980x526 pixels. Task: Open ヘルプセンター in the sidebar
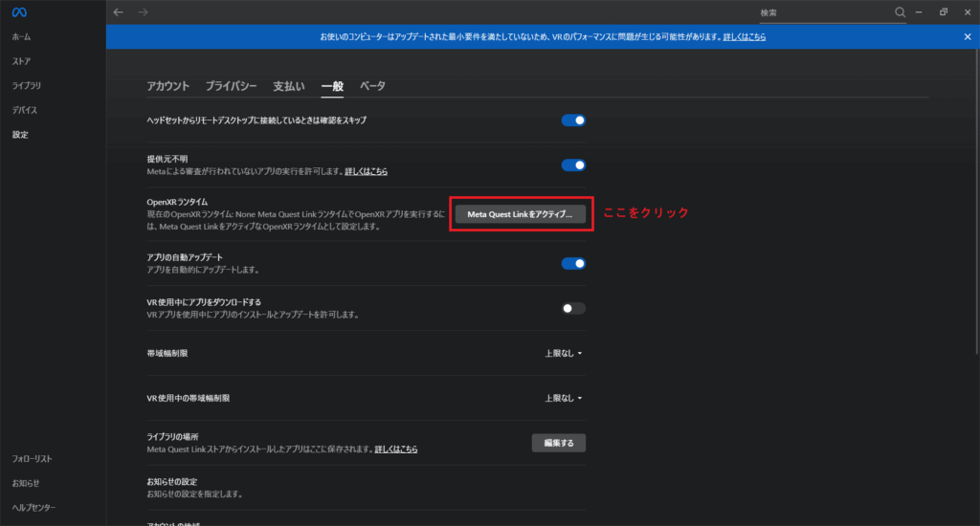(x=33, y=507)
